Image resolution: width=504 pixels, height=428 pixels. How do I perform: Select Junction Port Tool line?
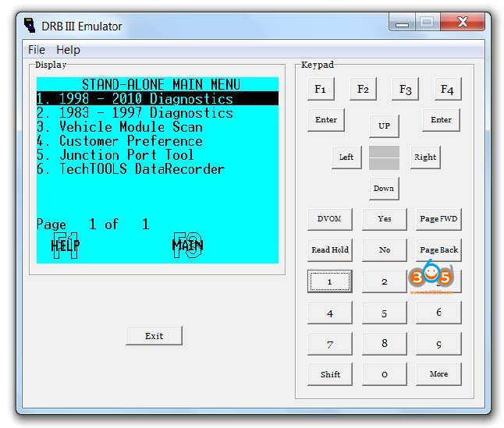pos(115,155)
